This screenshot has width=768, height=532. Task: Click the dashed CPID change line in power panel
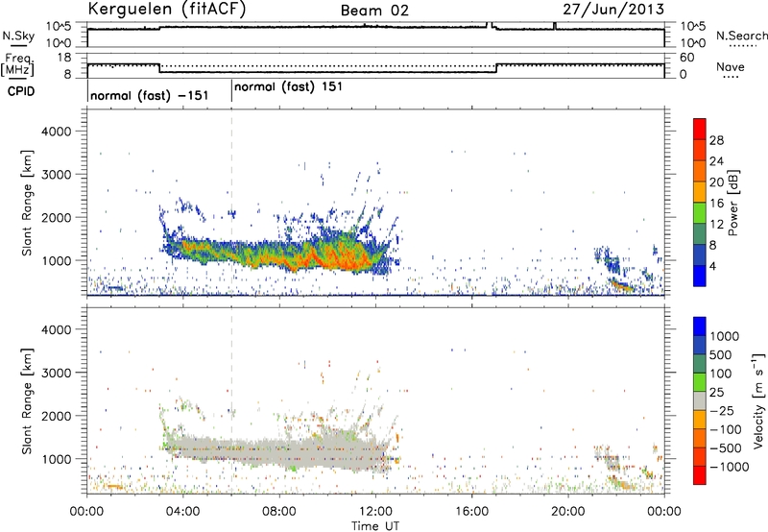tap(231, 201)
